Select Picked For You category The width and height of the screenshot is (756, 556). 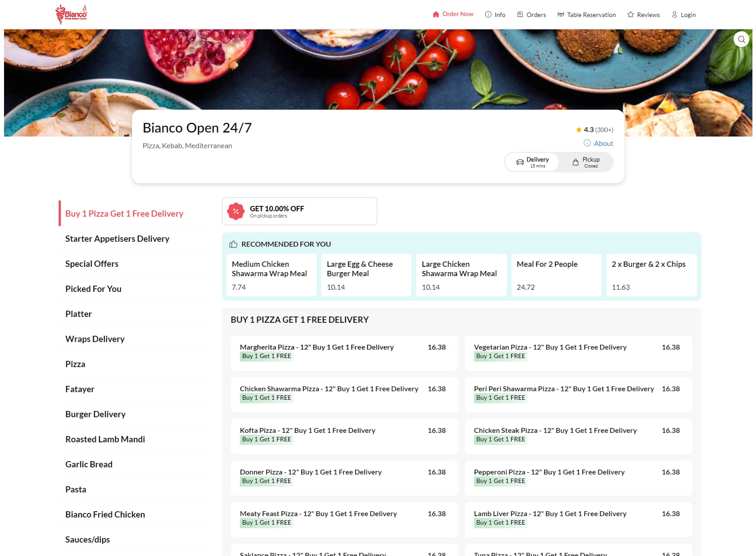[135, 289]
